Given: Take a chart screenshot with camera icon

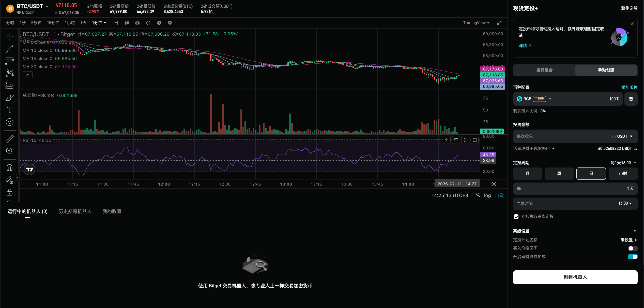Looking at the screenshot, I should pos(137,23).
